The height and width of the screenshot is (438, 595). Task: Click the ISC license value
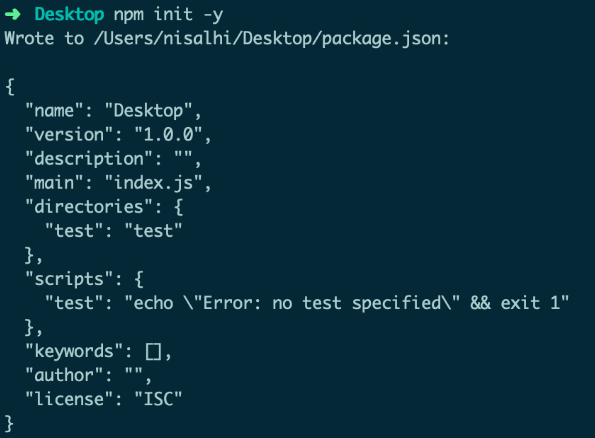158,399
